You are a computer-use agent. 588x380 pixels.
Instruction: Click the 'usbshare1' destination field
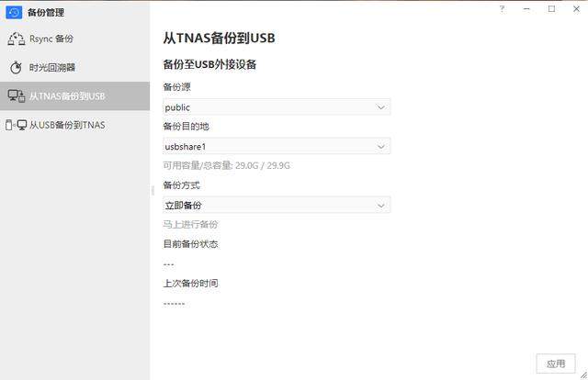point(266,146)
